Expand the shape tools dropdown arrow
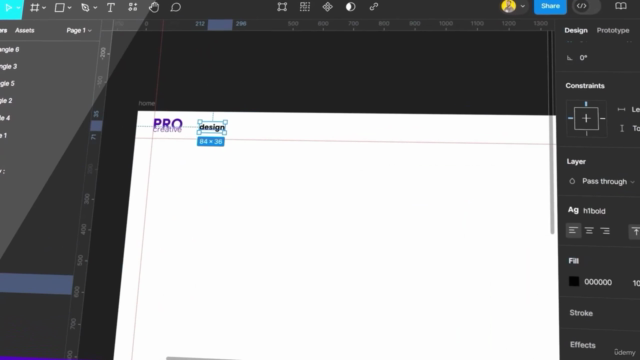The image size is (640, 360). pos(69,8)
